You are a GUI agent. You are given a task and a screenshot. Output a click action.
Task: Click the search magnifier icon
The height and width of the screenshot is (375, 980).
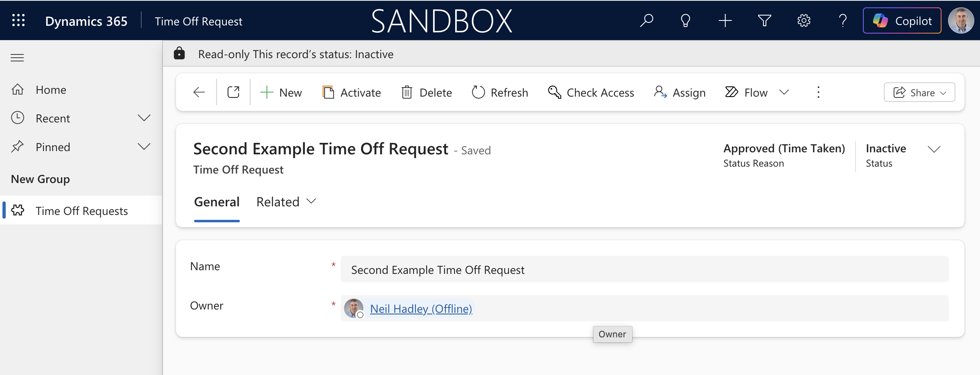coord(646,20)
